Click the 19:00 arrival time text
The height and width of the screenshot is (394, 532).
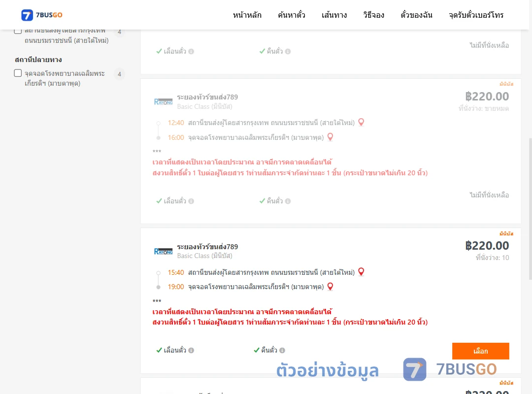[x=176, y=287]
